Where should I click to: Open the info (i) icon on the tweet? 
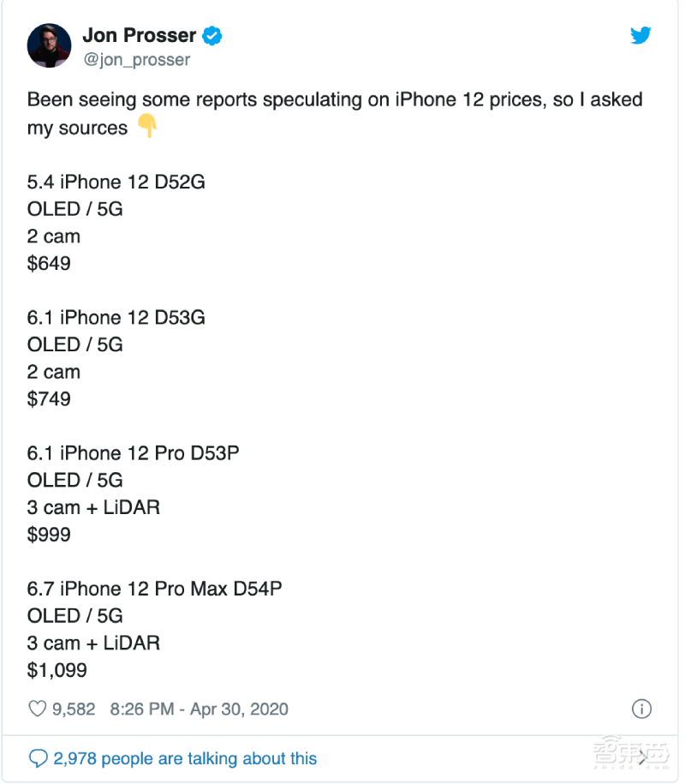pos(641,709)
